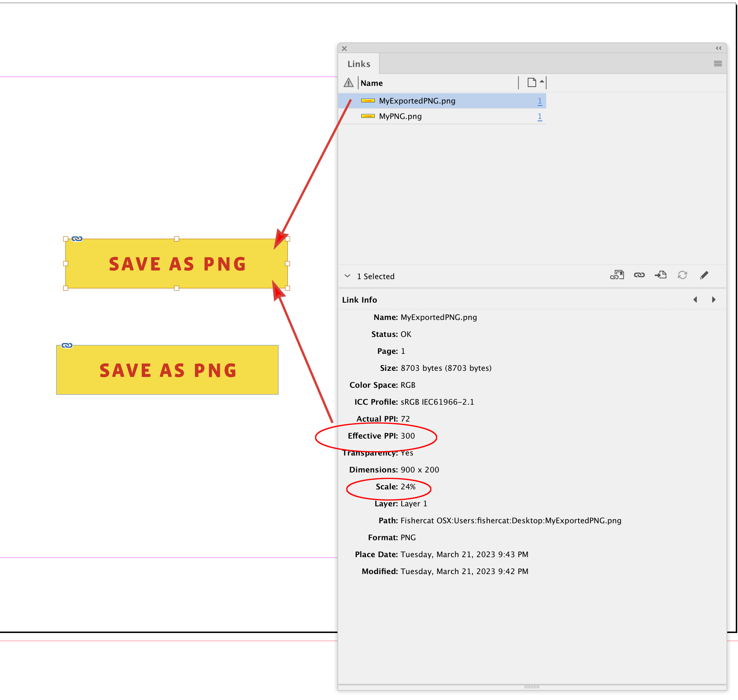Open page 1 link for MyExportedPNG.png
The width and height of the screenshot is (738, 700).
[540, 100]
